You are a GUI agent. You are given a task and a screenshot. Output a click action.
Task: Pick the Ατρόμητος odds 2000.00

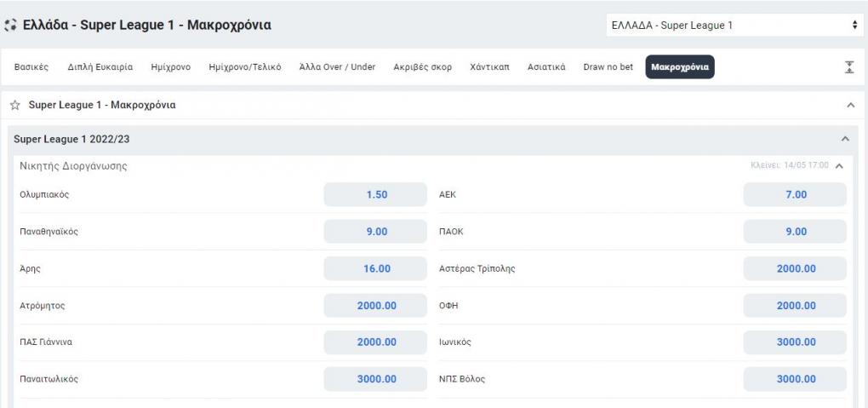click(x=375, y=306)
